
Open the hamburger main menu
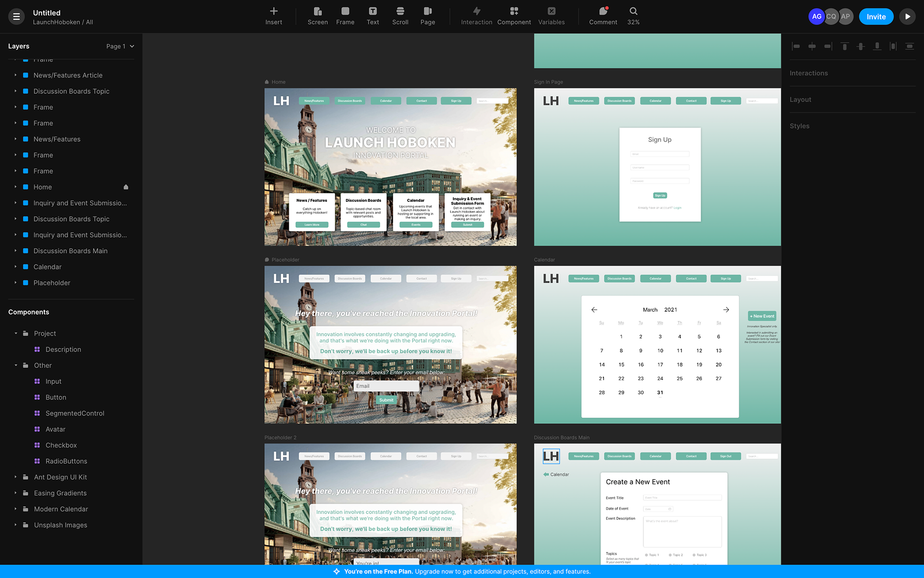tap(16, 16)
